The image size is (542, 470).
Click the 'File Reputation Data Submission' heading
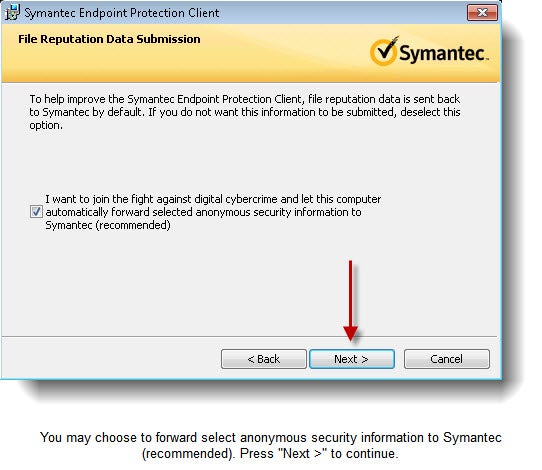pos(109,39)
